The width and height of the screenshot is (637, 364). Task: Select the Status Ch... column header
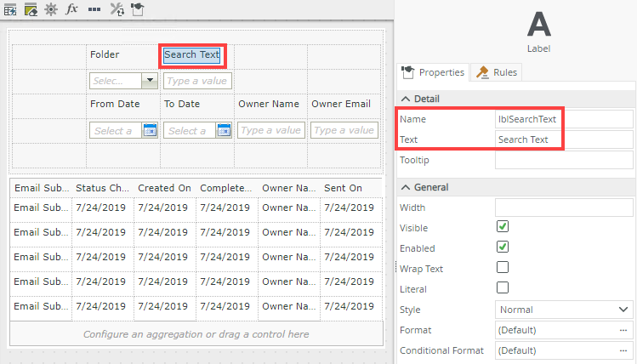coord(102,188)
